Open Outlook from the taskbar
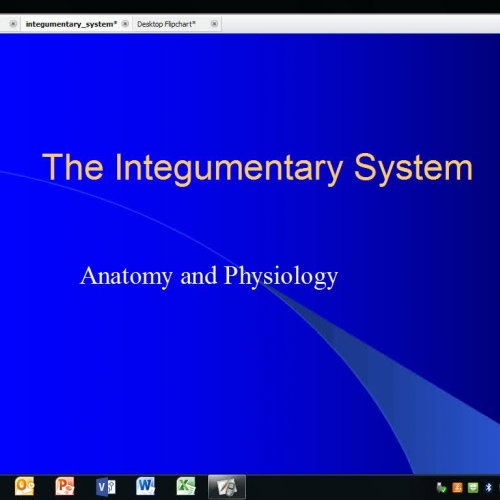Image resolution: width=500 pixels, height=500 pixels. tap(25, 486)
